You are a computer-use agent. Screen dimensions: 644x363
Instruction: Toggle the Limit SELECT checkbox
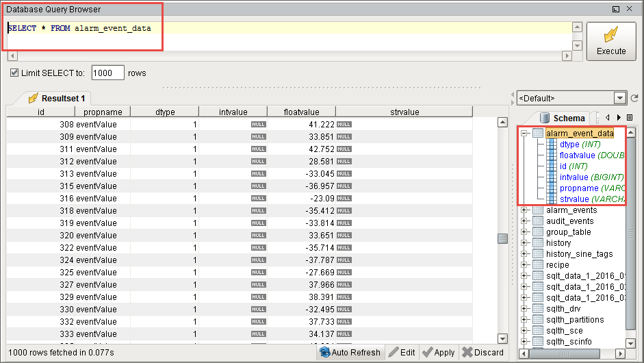point(14,73)
